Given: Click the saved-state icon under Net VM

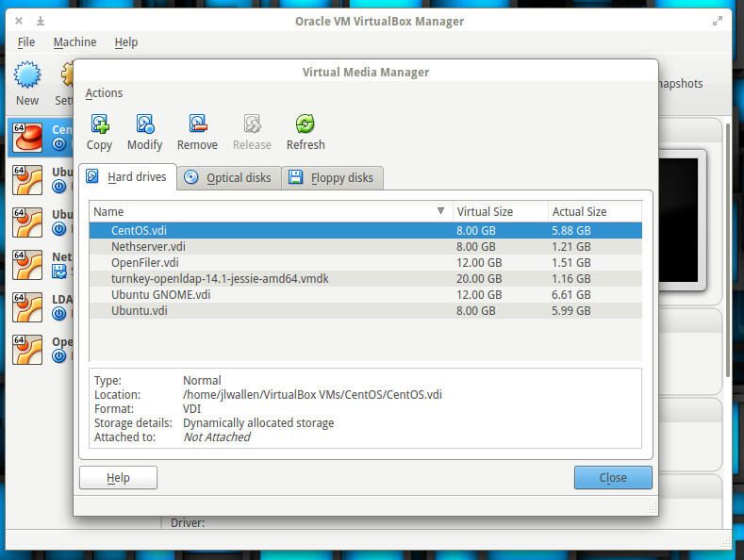Looking at the screenshot, I should (x=58, y=272).
